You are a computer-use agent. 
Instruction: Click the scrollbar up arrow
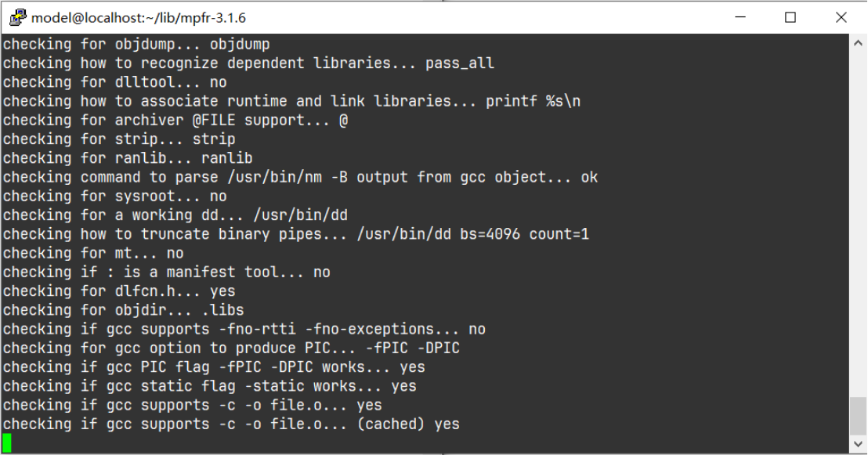pyautogui.click(x=858, y=42)
